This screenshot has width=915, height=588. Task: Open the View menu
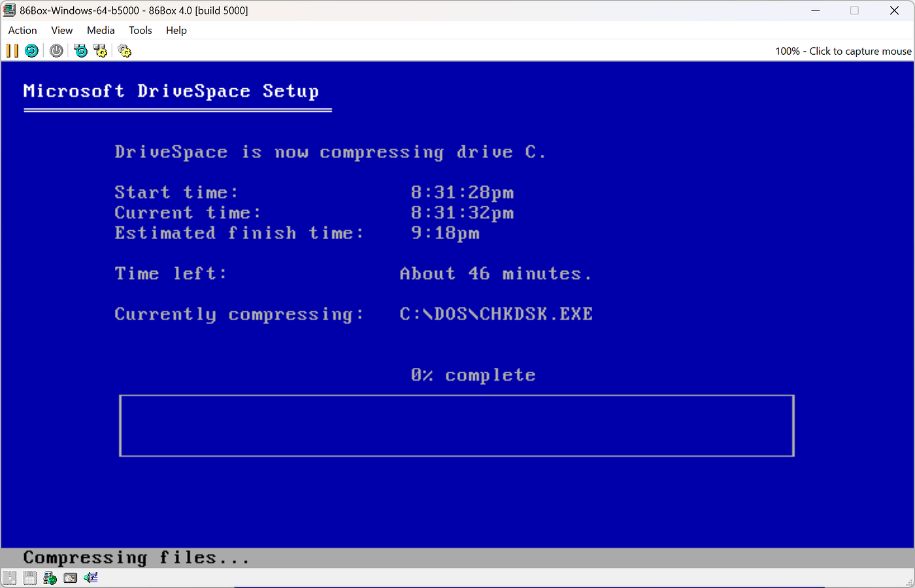(62, 30)
